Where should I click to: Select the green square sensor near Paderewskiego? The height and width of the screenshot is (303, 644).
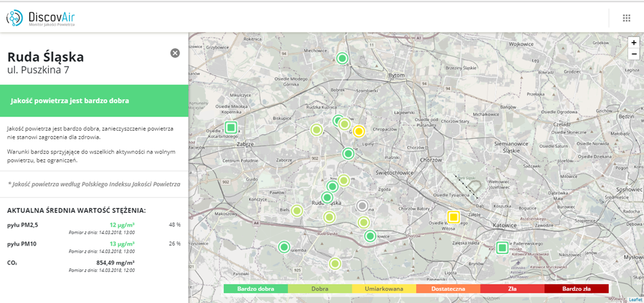click(x=502, y=247)
